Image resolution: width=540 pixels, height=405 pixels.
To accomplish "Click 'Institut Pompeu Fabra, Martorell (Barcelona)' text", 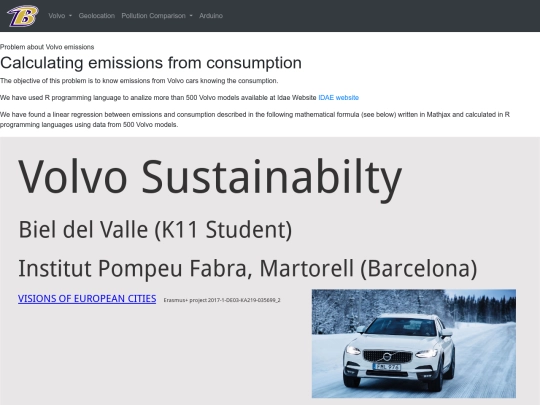I will click(x=248, y=268).
